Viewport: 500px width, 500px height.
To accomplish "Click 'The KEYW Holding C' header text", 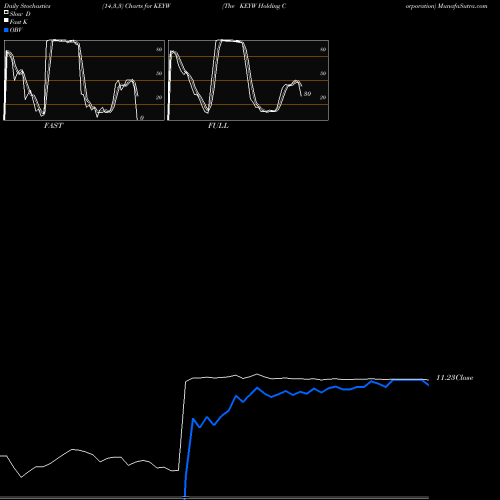I will [x=254, y=6].
